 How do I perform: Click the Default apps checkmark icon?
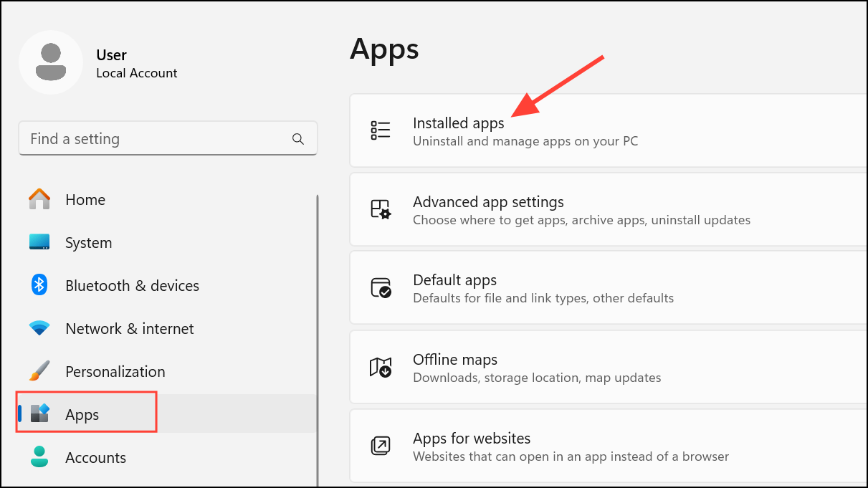pyautogui.click(x=381, y=288)
